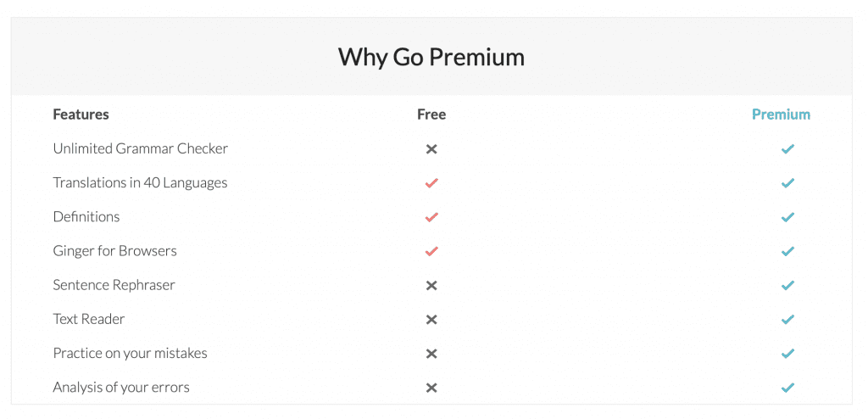Click the Free checkmark for Ginger for Browsers

point(431,251)
